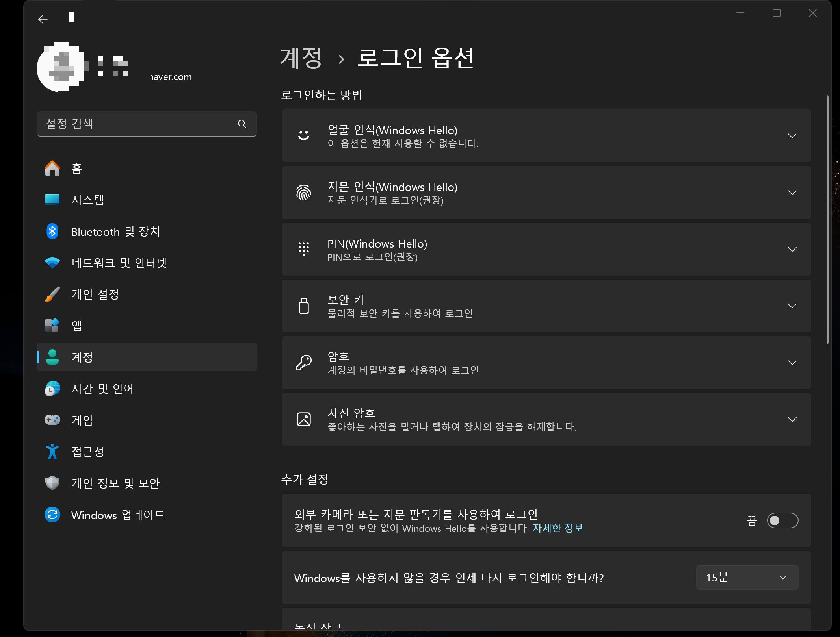
Task: Expand the security key option
Action: coord(792,306)
